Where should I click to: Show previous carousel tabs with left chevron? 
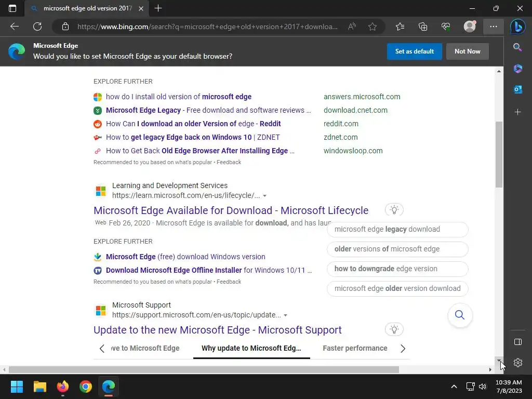point(102,349)
